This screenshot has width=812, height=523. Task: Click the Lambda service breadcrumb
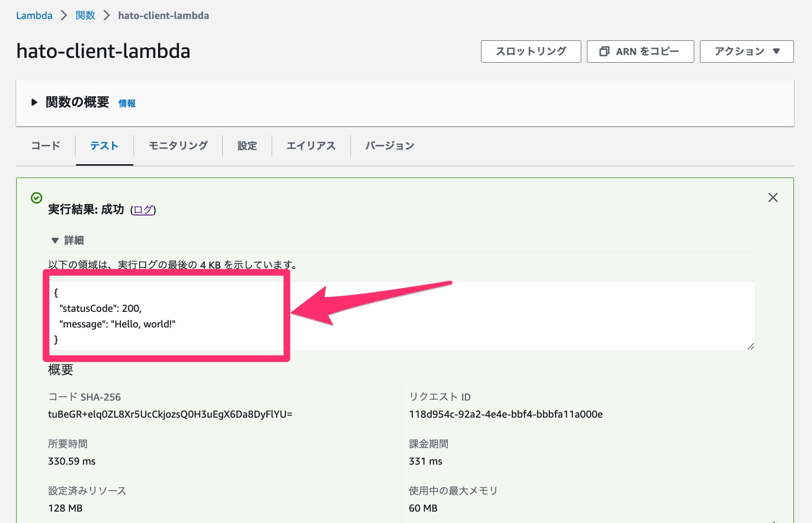pos(34,15)
